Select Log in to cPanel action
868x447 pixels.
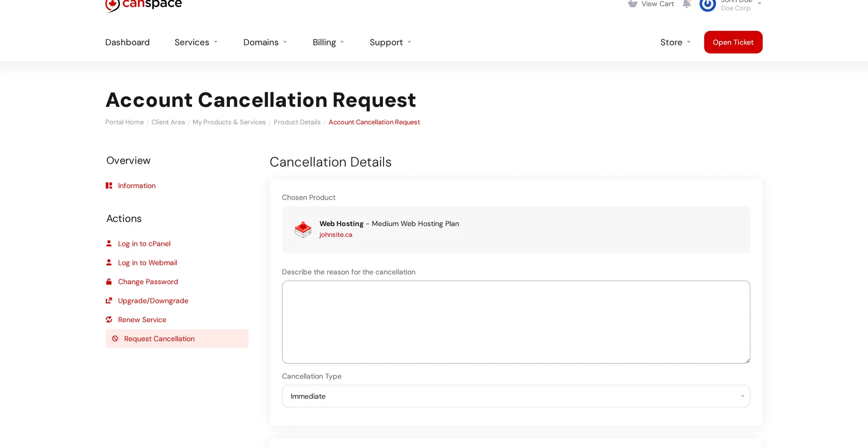click(x=144, y=244)
